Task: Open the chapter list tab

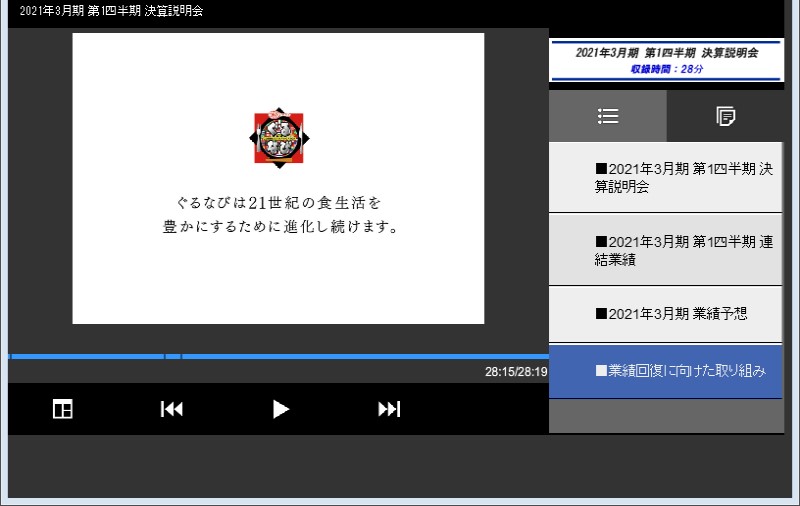Action: click(x=608, y=116)
